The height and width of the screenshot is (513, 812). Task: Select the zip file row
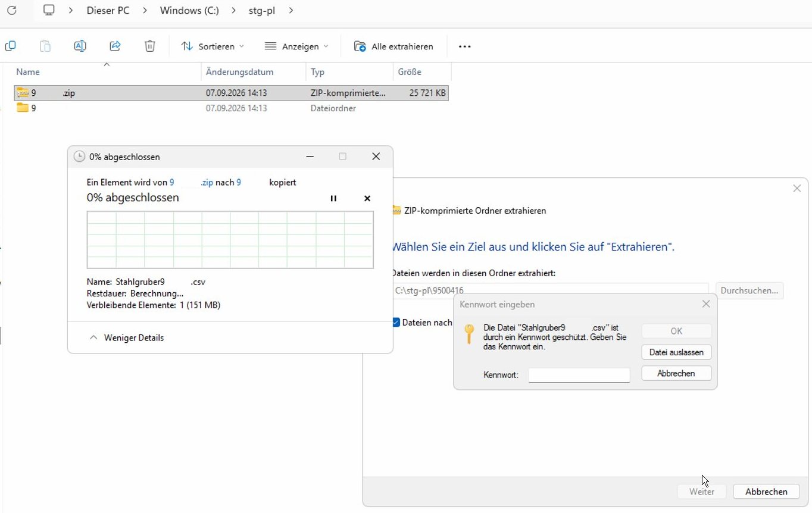point(231,93)
